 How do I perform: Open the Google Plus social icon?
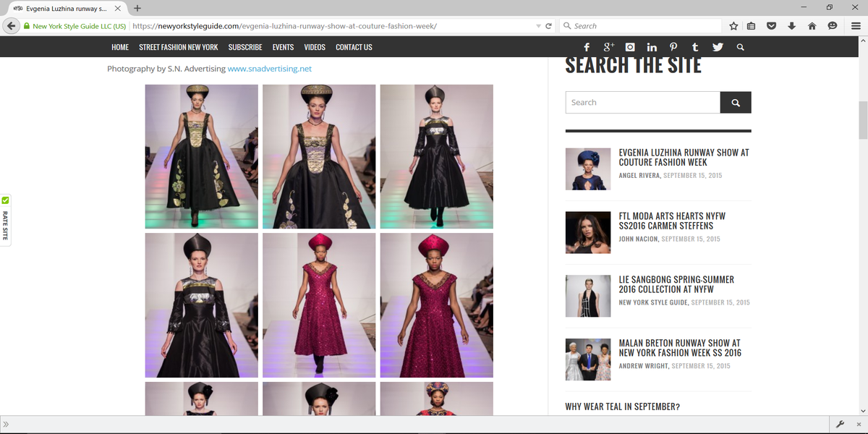[x=608, y=47]
